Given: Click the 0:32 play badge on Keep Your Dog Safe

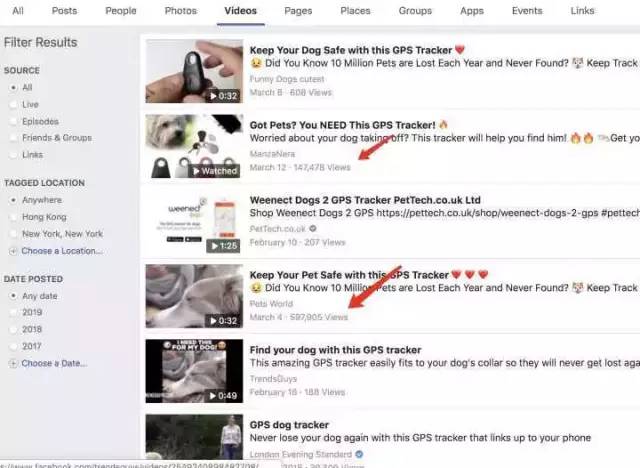Looking at the screenshot, I should tap(223, 96).
